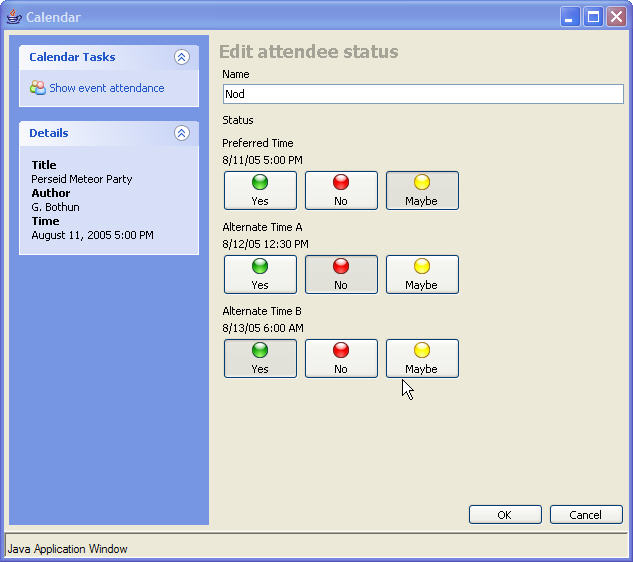Click the Preferred Time label
633x562 pixels.
(258, 143)
